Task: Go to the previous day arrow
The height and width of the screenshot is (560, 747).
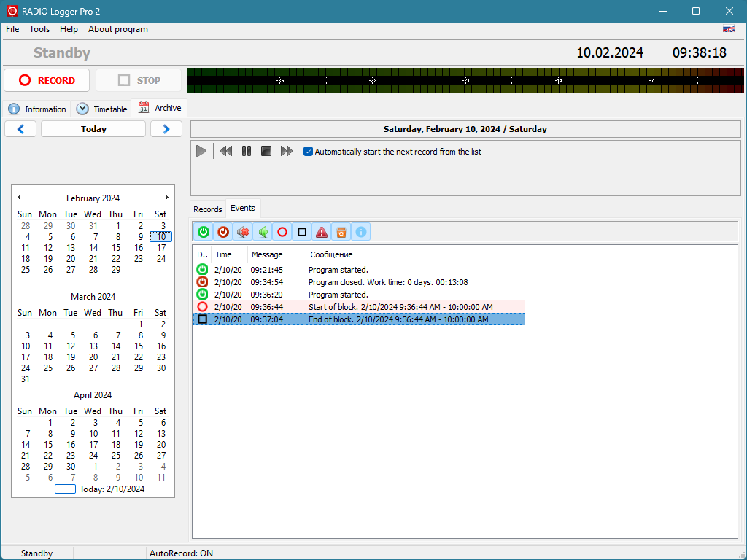Action: coord(20,129)
